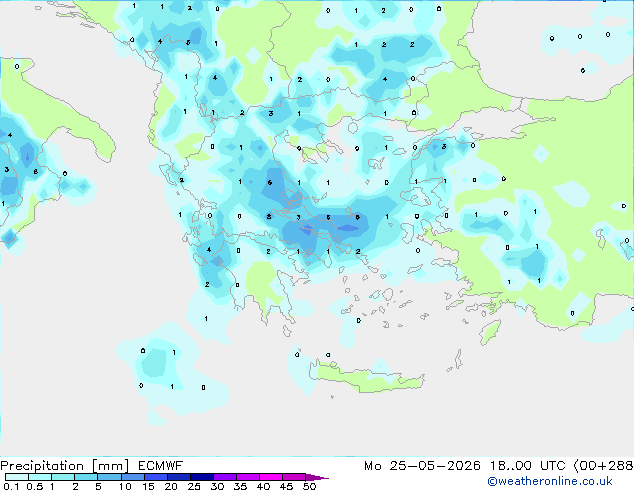Image resolution: width=634 pixels, height=490 pixels.
Task: Click the above-50 arrow tip of the legend
Action: point(317,477)
